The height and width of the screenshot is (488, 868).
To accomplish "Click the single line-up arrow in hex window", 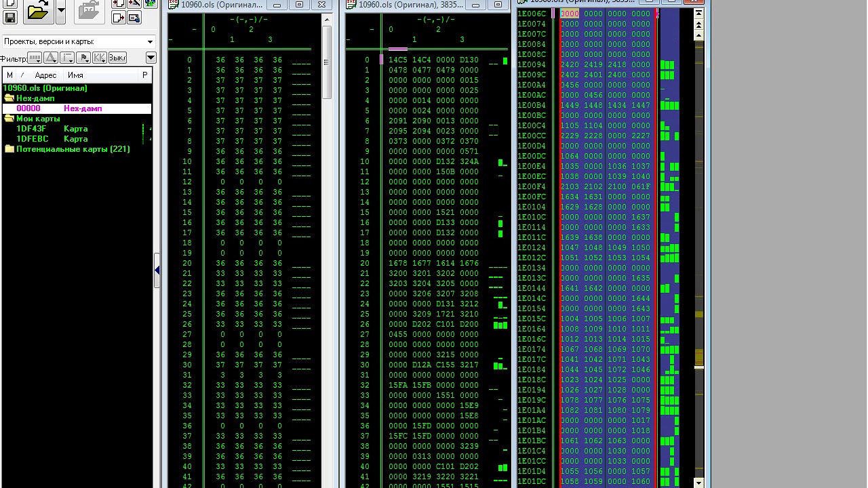I will click(x=698, y=35).
